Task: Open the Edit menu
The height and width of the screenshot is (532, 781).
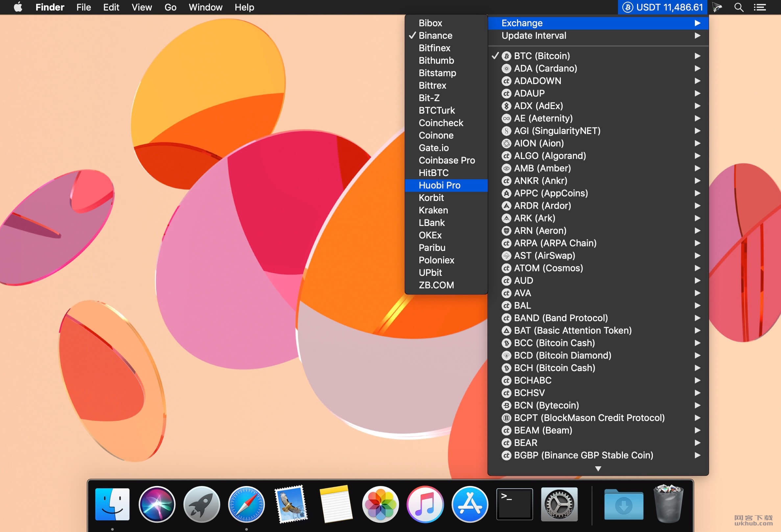Action: point(111,7)
